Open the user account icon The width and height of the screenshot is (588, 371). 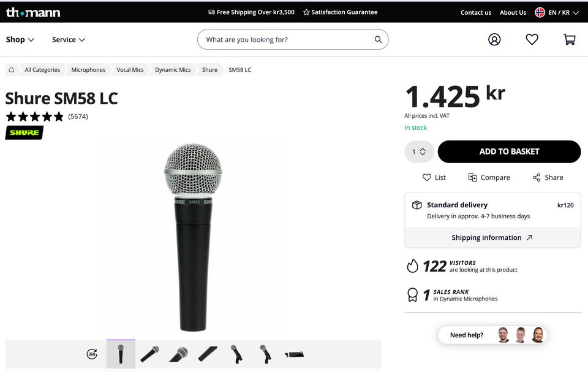tap(494, 39)
